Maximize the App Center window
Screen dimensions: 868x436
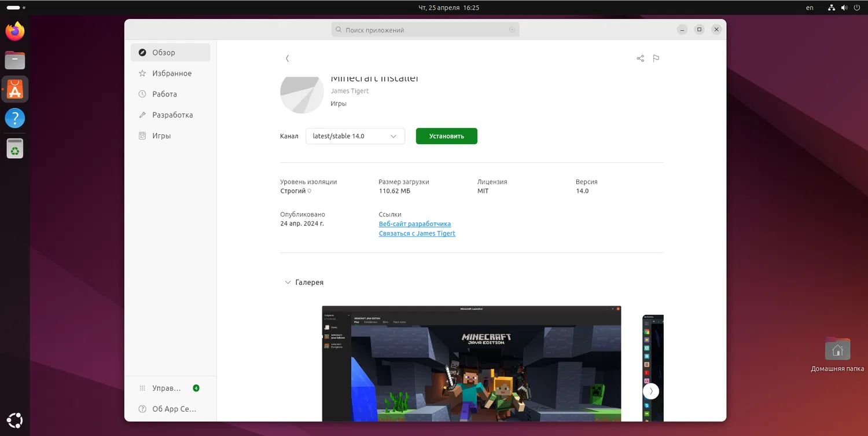pyautogui.click(x=699, y=30)
